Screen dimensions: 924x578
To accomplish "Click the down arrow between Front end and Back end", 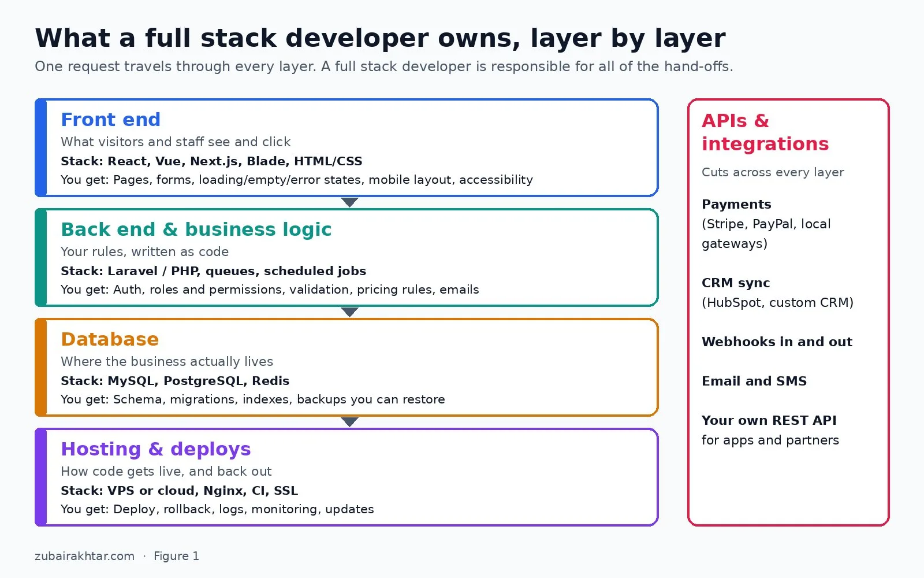I will tap(349, 202).
